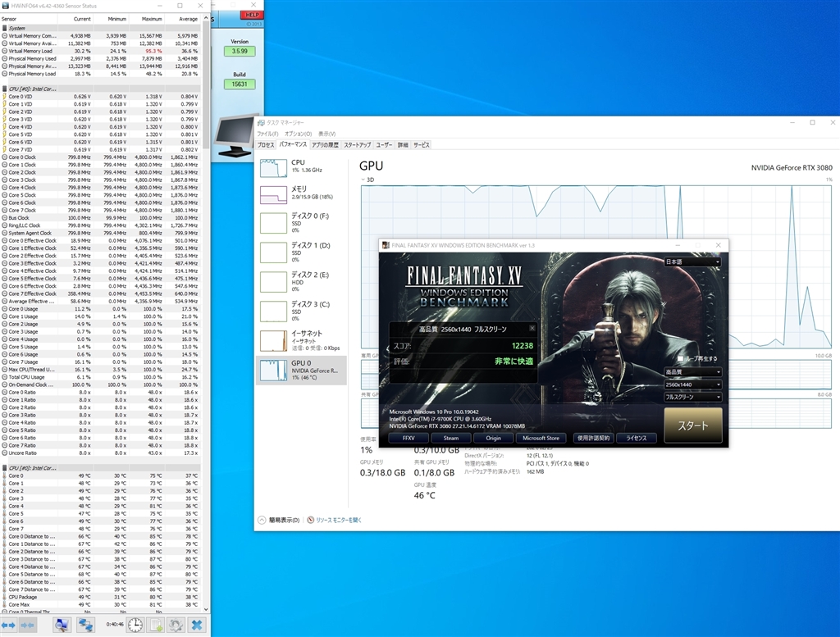Open the network computers icon in HWiNFO
This screenshot has width=840, height=637.
[86, 625]
